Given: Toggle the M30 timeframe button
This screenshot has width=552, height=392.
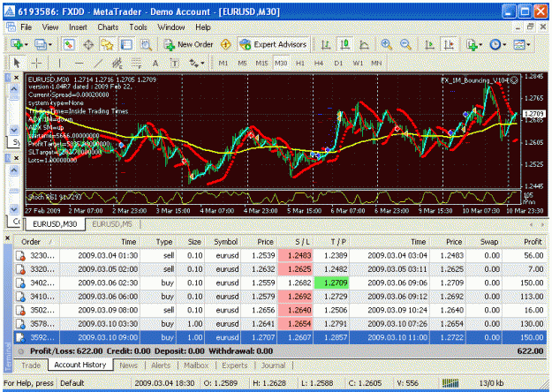Looking at the screenshot, I should pyautogui.click(x=281, y=64).
